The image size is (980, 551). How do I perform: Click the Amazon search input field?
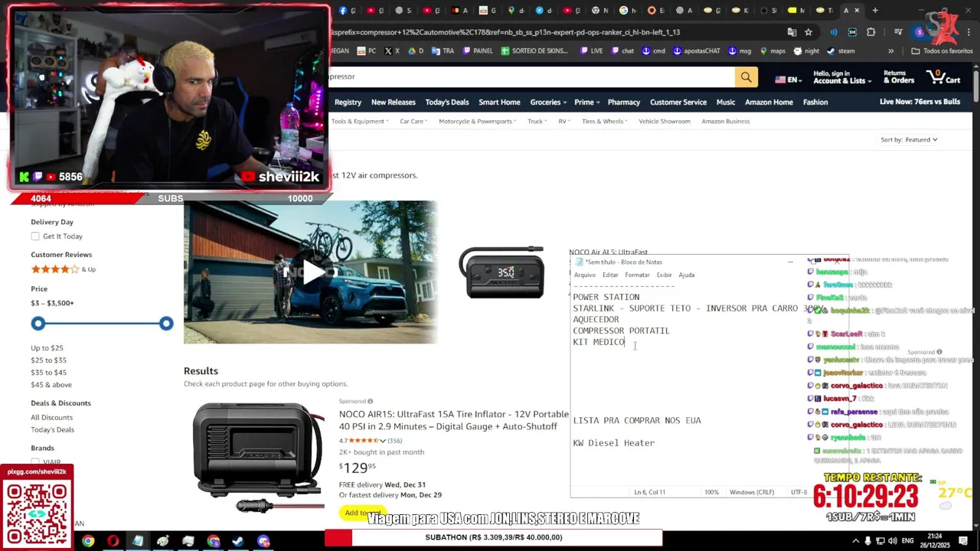532,77
